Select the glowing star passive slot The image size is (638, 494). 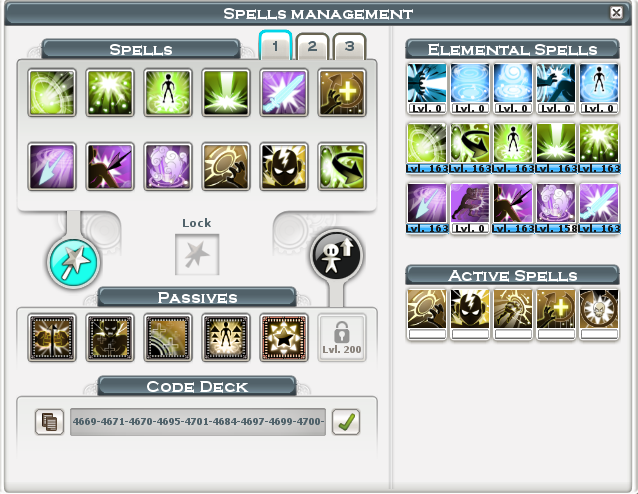[x=284, y=338]
